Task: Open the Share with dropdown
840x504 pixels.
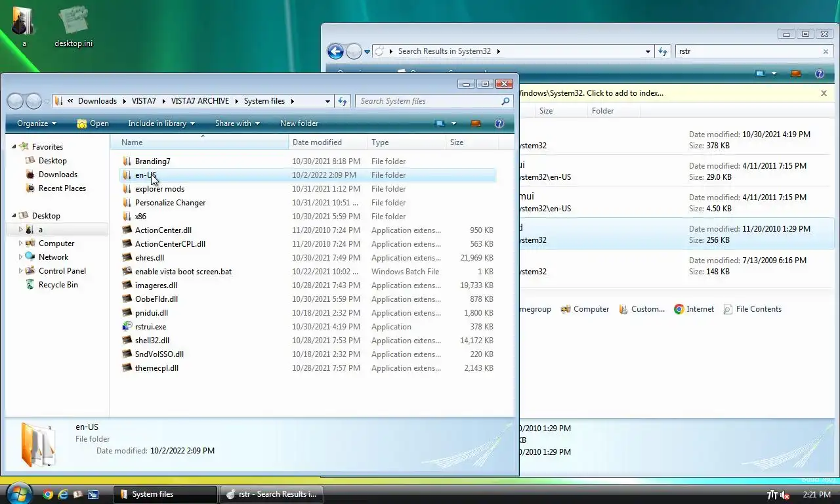Action: (x=237, y=123)
